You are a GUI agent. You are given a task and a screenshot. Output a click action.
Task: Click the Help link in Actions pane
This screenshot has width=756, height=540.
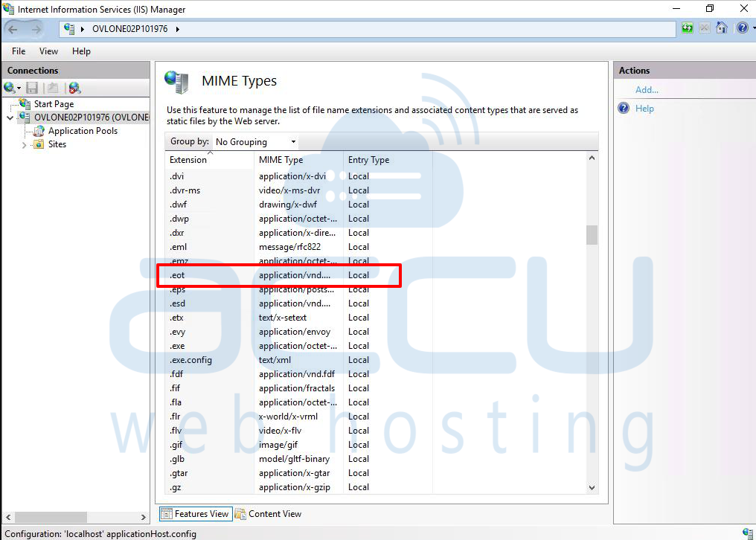[644, 108]
